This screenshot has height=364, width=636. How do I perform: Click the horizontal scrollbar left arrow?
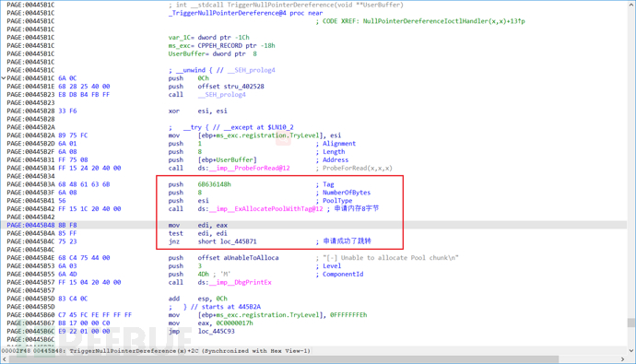coord(4,359)
